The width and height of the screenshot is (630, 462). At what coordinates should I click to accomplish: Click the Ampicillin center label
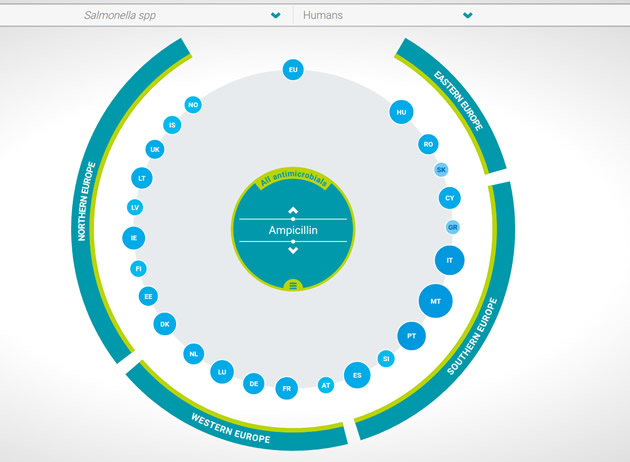pyautogui.click(x=293, y=230)
